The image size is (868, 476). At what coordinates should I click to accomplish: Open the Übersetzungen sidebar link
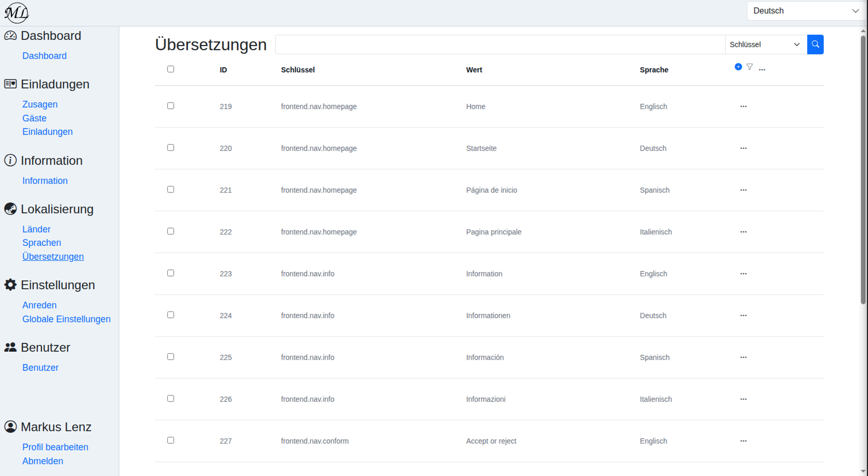coord(53,256)
